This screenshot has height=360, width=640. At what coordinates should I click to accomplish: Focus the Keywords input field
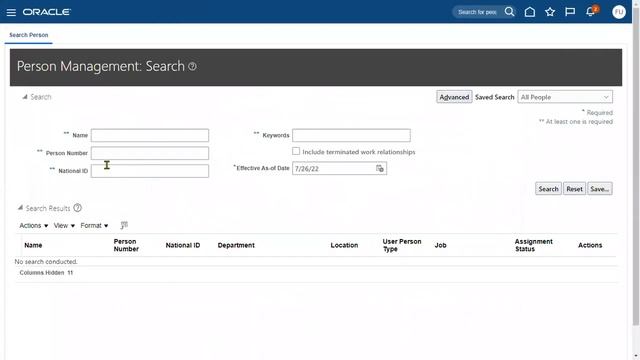click(351, 135)
